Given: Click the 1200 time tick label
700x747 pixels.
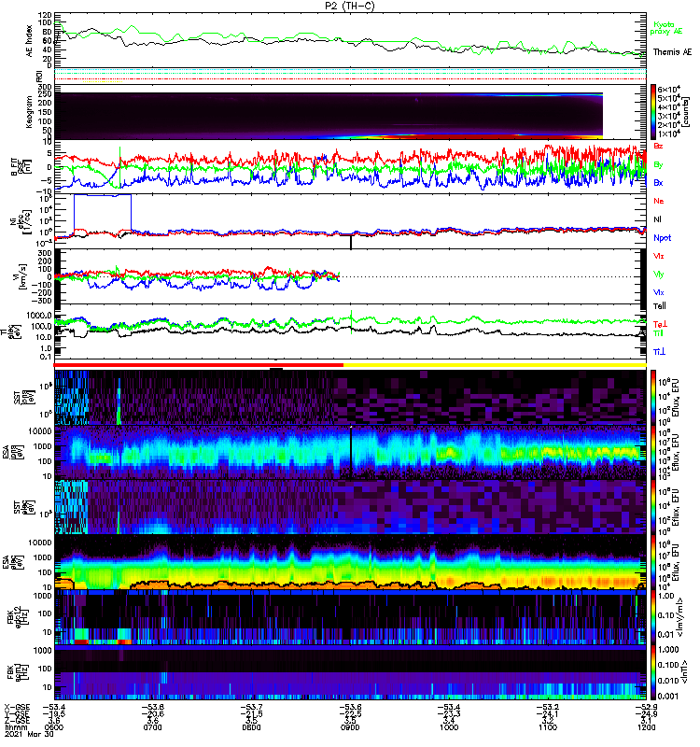Looking at the screenshot, I should tap(646, 727).
